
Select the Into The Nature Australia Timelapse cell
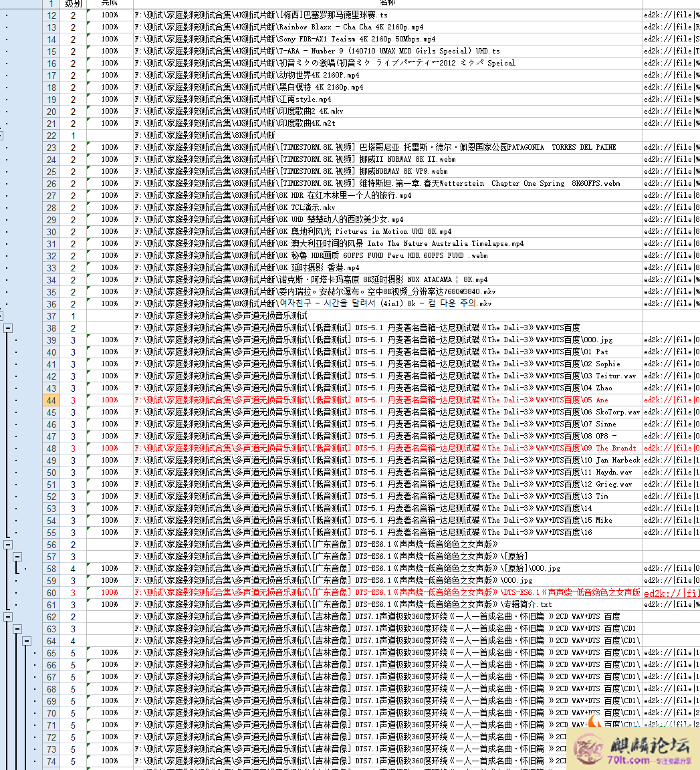[388, 243]
